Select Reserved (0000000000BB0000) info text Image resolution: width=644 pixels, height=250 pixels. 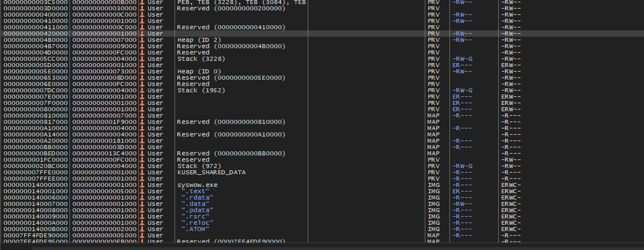coord(231,153)
